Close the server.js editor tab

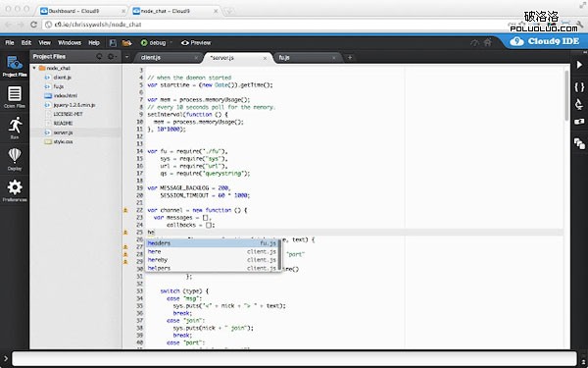(x=266, y=58)
